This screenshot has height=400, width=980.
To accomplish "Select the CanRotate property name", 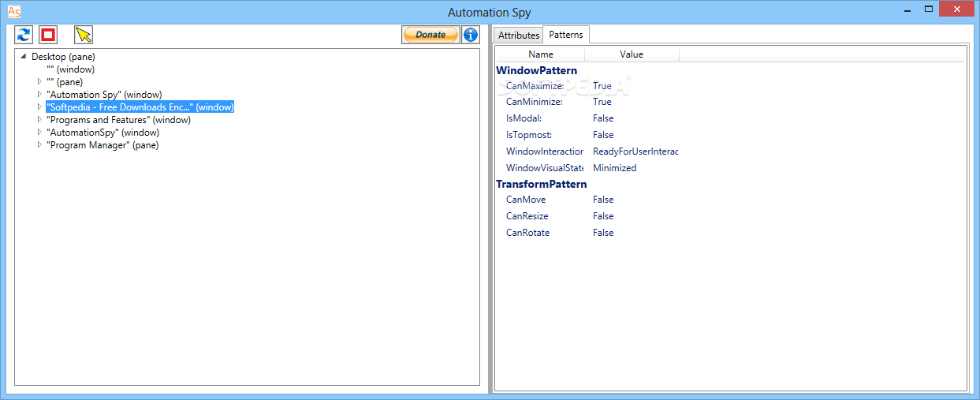I will coord(528,233).
